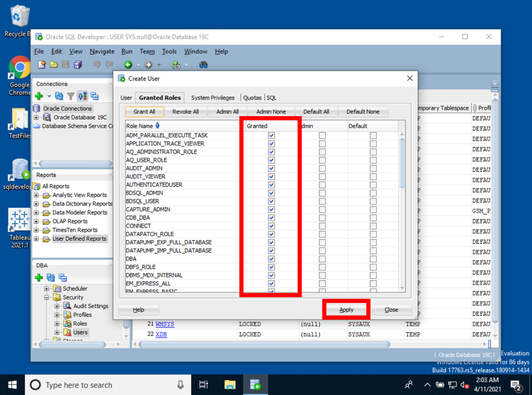Click Connections panel horizontal scrollbar
The height and width of the screenshot is (395, 532).
pyautogui.click(x=75, y=164)
